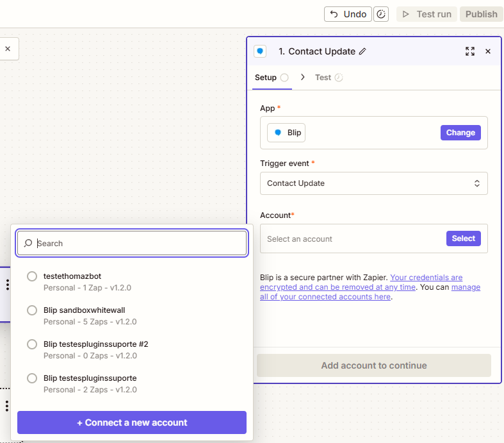504x443 pixels.
Task: Click 'Personal - 2 Zaps - v1.2.0' text
Action: click(90, 390)
